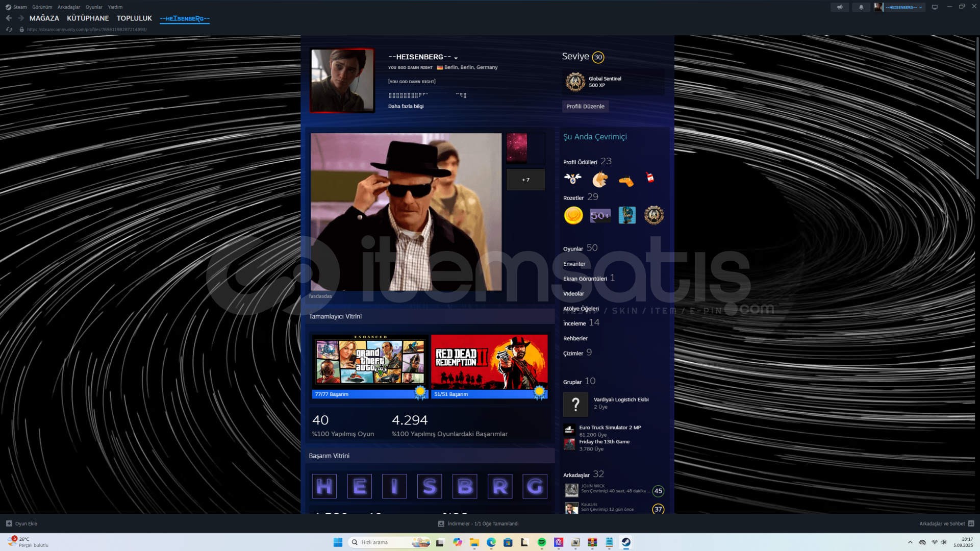Open the Görünüm menu
The image size is (980, 551).
[42, 7]
